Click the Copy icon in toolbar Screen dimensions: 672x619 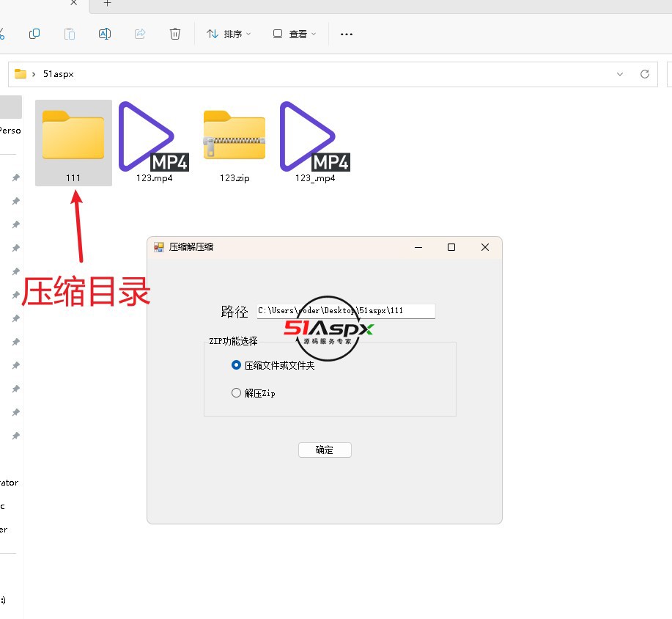(34, 34)
